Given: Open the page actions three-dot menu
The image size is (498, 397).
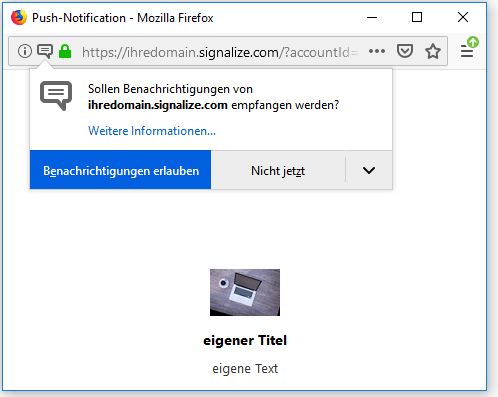Looking at the screenshot, I should pos(377,51).
